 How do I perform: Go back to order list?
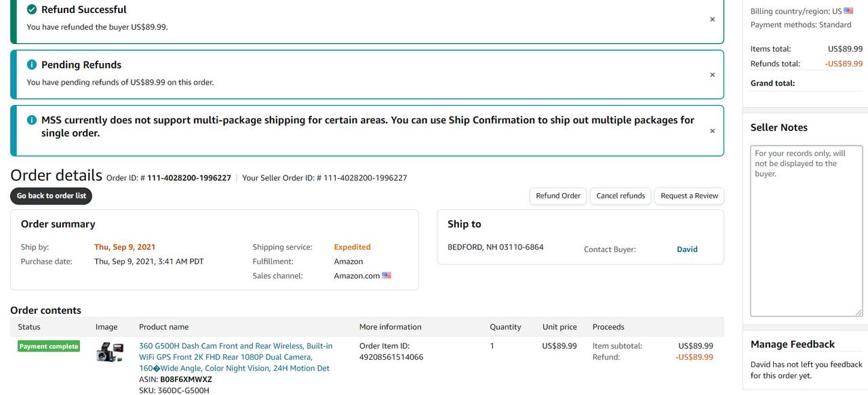52,196
